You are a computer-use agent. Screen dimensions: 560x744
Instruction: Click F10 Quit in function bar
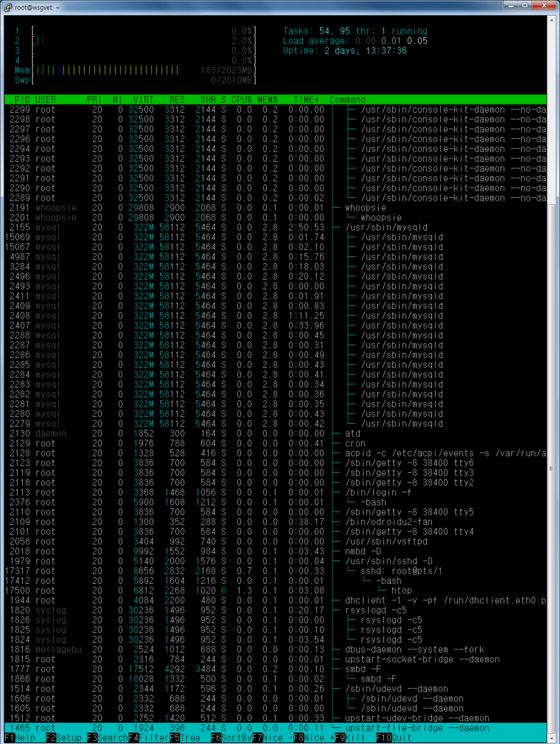pyautogui.click(x=394, y=738)
